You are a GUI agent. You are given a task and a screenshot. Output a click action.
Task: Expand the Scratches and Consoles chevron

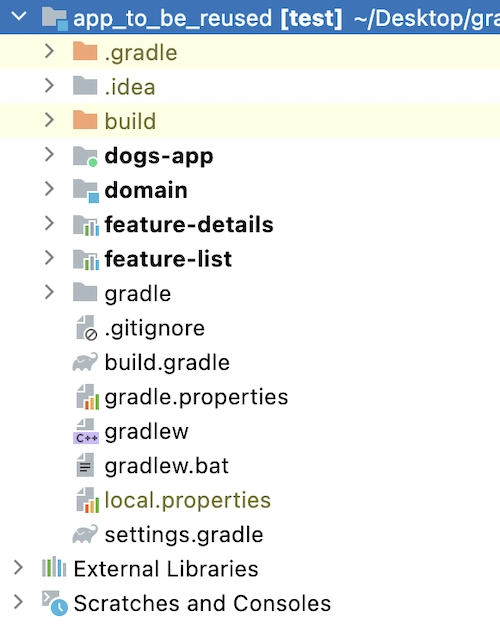[18, 602]
